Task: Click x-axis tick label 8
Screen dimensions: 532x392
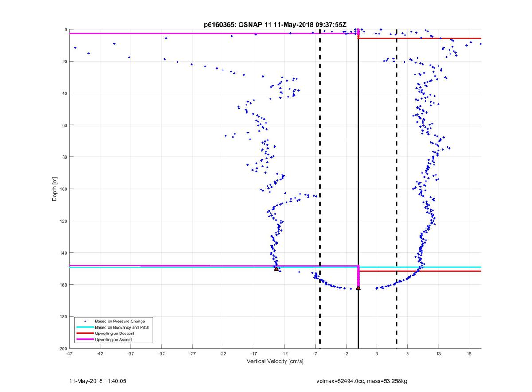Action: coord(407,354)
